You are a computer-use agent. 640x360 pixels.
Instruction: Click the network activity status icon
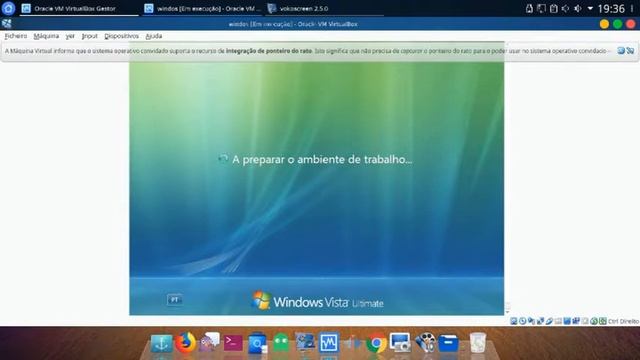tap(540, 321)
